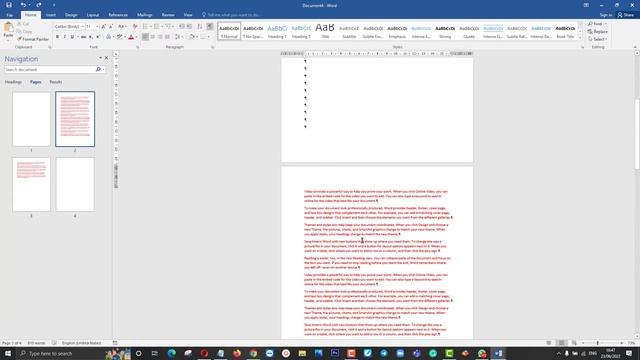Image resolution: width=640 pixels, height=360 pixels.
Task: Toggle Align Left paragraph alignment
Action: pyautogui.click(x=145, y=37)
